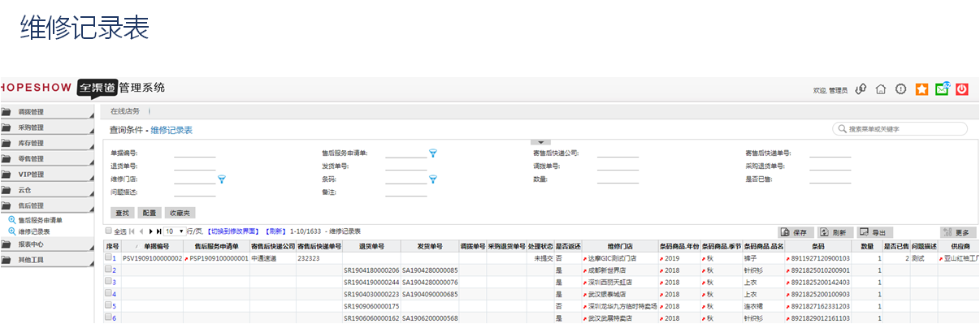Click store cell 成都新世界店
This screenshot has height=324, width=980.
pos(608,270)
